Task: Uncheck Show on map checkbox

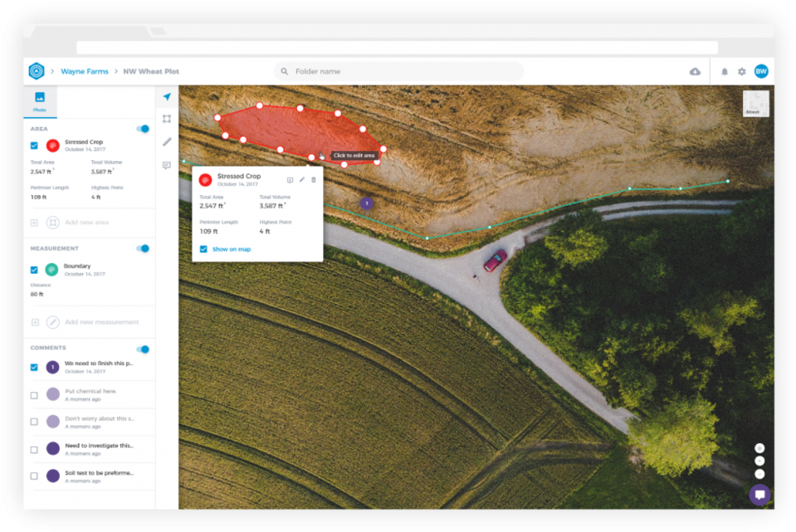Action: (204, 249)
